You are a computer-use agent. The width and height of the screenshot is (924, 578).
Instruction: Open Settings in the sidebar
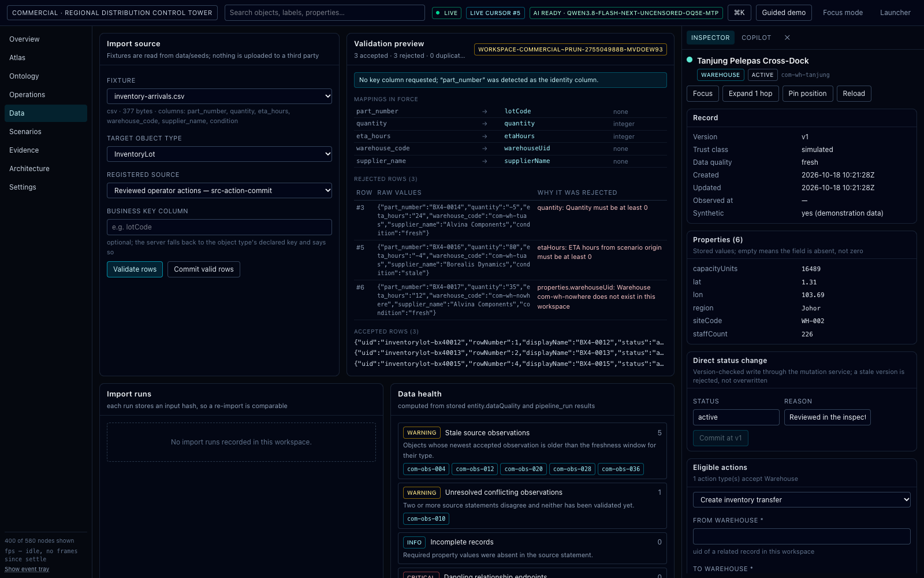pyautogui.click(x=46, y=187)
